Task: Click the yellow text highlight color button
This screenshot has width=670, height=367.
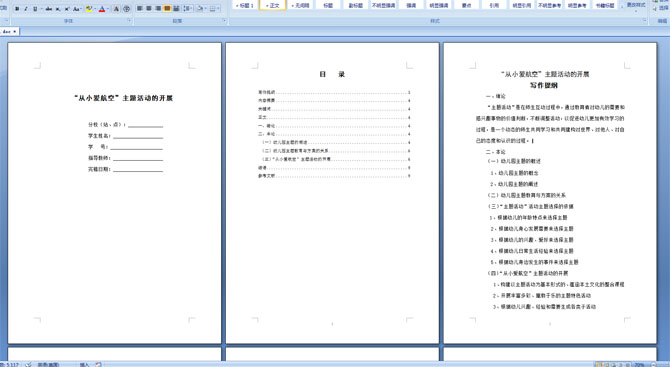Action: click(x=89, y=9)
